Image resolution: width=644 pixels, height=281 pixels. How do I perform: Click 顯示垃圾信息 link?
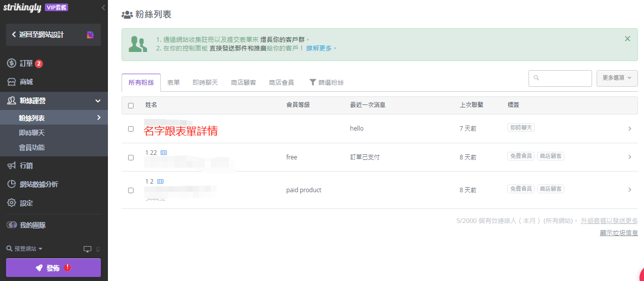coord(619,233)
